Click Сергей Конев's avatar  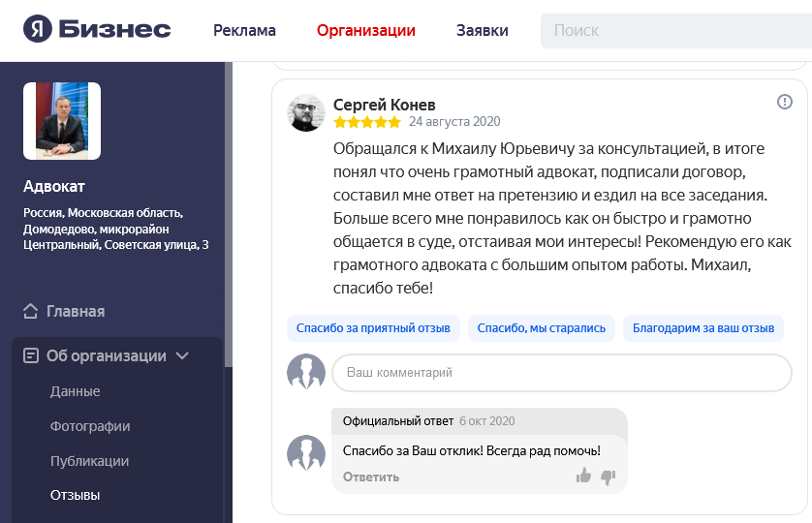click(x=306, y=113)
